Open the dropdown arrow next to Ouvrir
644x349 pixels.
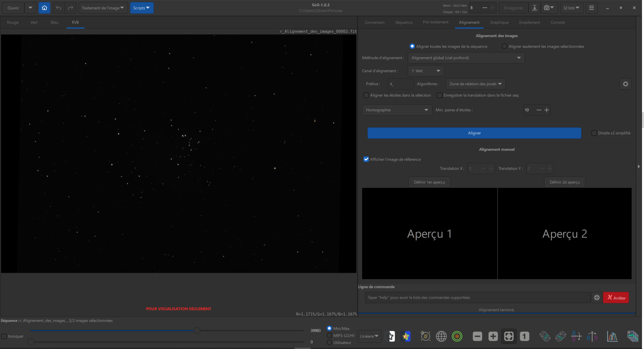click(30, 8)
